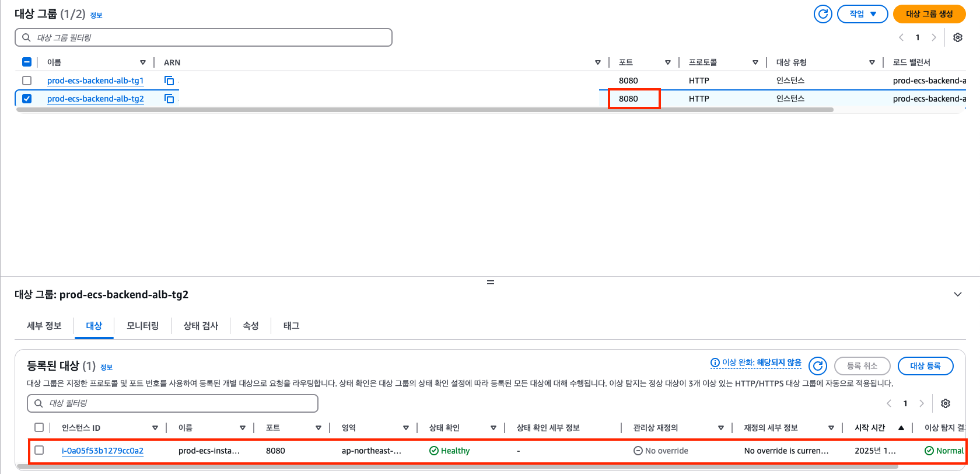Sort registered targets by 인스턴스 ID

155,428
